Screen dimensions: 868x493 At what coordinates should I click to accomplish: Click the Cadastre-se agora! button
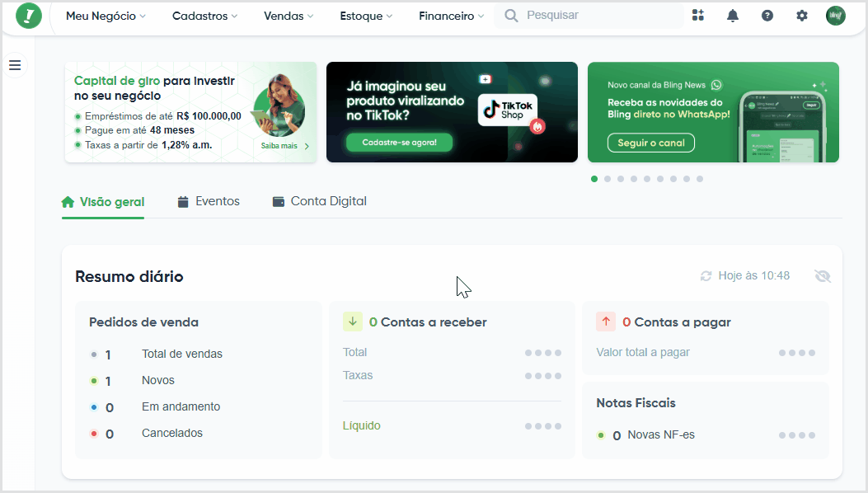(399, 143)
